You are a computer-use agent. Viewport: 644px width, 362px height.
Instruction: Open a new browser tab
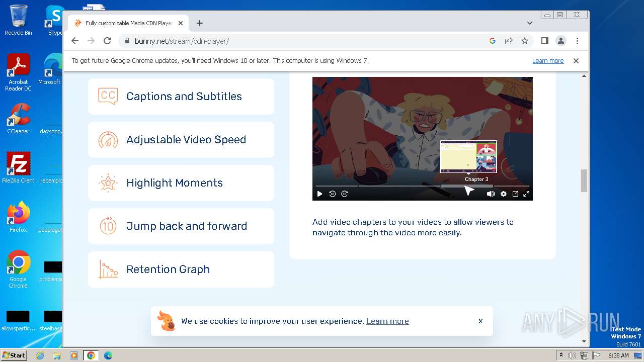(x=200, y=23)
